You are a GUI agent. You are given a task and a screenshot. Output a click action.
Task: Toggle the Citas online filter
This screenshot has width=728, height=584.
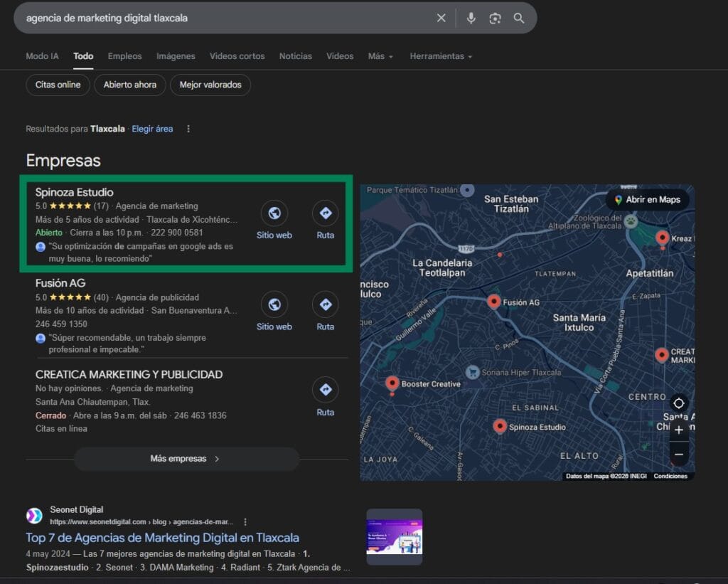click(x=58, y=85)
